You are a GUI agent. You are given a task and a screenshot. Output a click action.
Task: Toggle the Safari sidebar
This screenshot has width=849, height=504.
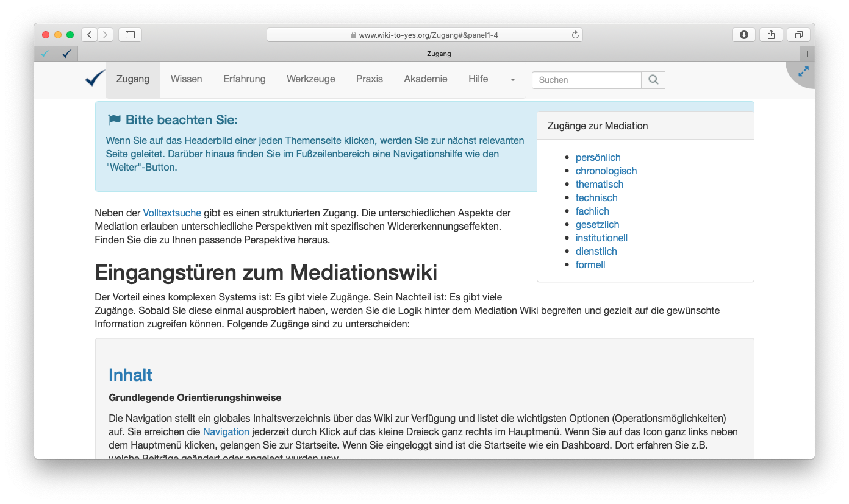click(x=130, y=35)
